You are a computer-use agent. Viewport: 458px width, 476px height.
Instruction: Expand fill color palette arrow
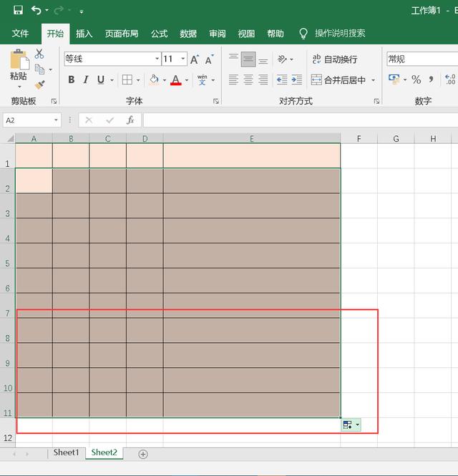click(165, 80)
